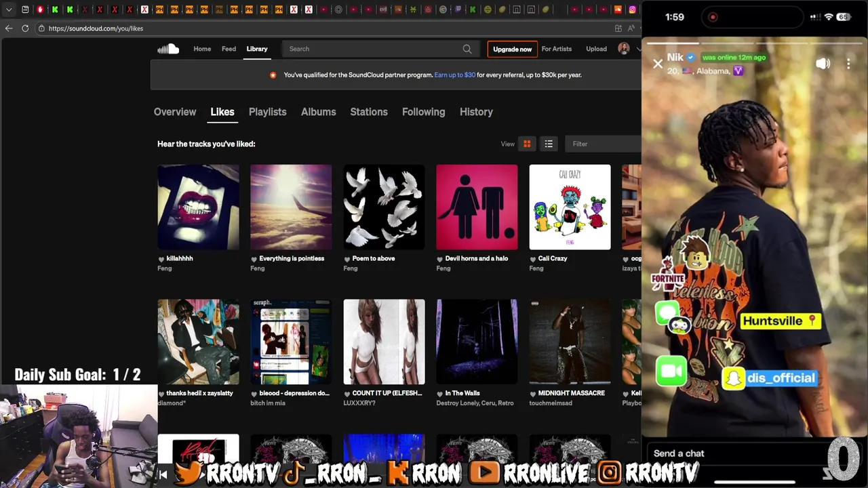Open artist Destroy Lonely, Ceru, Retro link
This screenshot has height=488, width=868.
pyautogui.click(x=475, y=403)
